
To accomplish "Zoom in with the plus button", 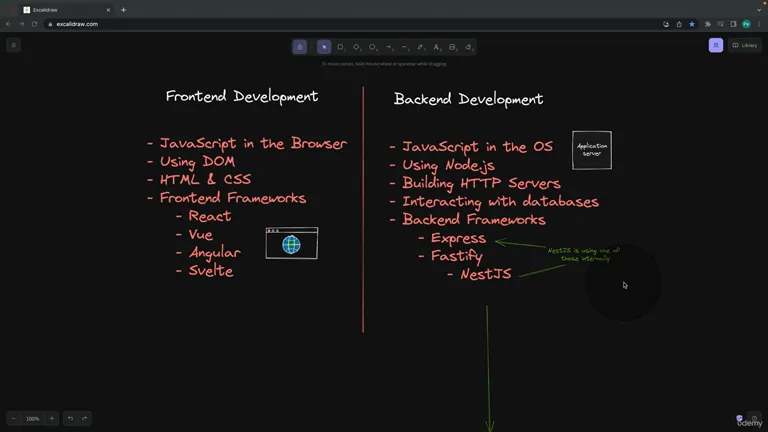I will pyautogui.click(x=52, y=418).
